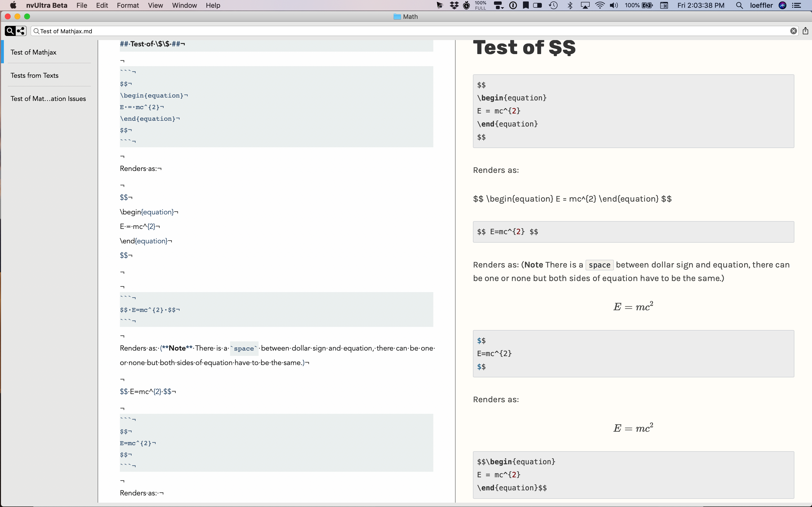Open the Wi-Fi status menu

pos(600,5)
